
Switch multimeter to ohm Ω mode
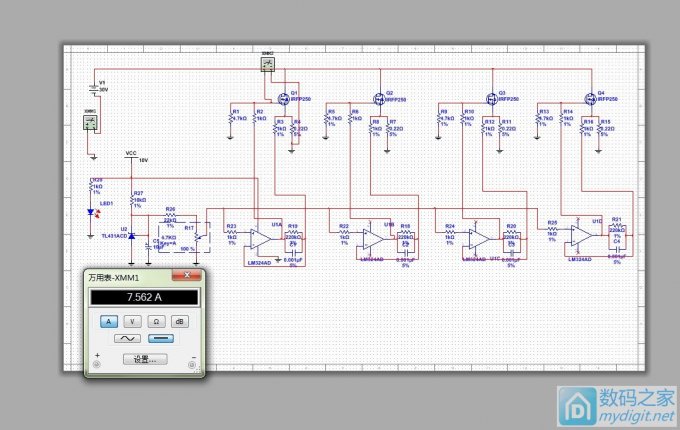(156, 322)
